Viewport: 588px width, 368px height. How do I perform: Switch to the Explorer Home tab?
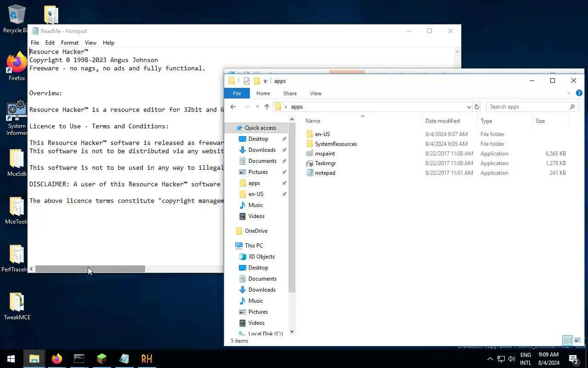(x=263, y=93)
